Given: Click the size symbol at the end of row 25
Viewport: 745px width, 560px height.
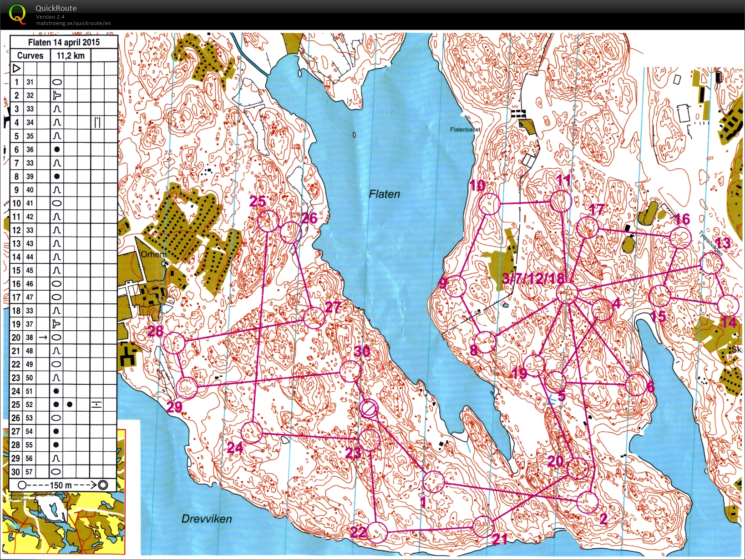Looking at the screenshot, I should click(x=96, y=404).
